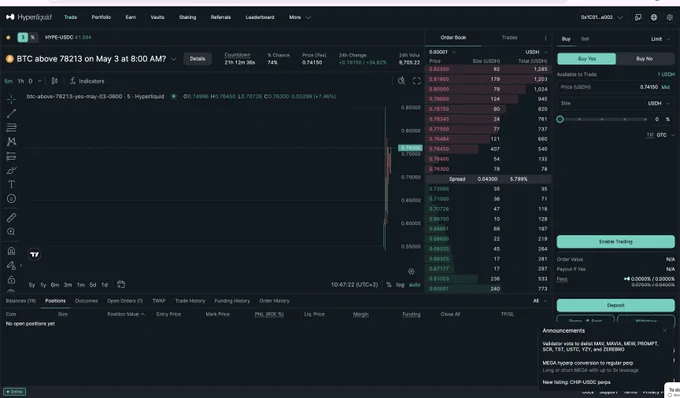Viewport: 680px width, 398px height.
Task: Select the ruler measure tool
Action: [12, 218]
